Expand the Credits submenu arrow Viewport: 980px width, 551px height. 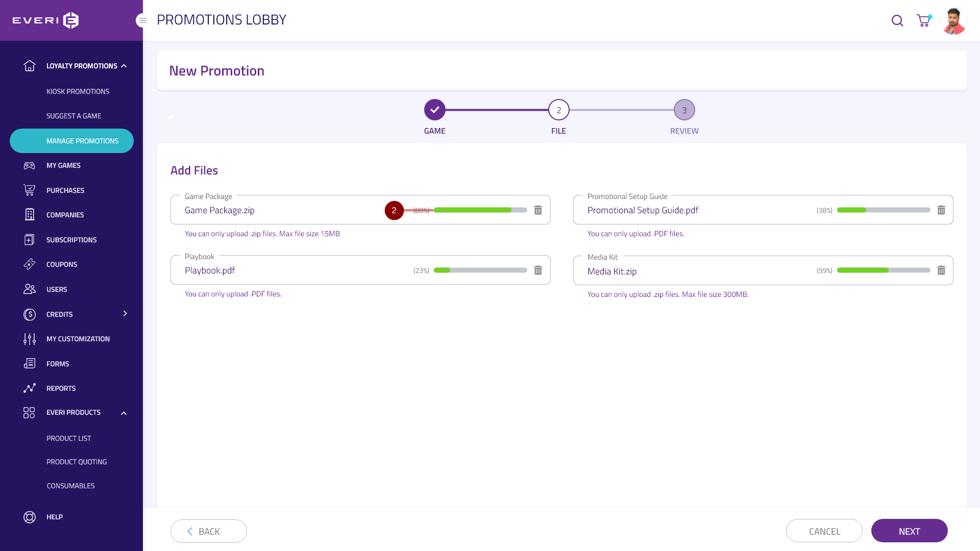point(125,314)
